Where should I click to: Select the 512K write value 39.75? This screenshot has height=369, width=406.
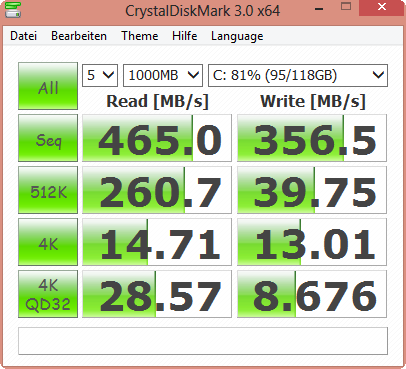(312, 190)
